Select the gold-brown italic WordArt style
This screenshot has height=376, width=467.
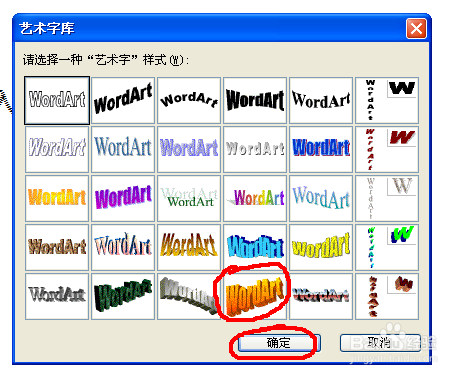[189, 247]
